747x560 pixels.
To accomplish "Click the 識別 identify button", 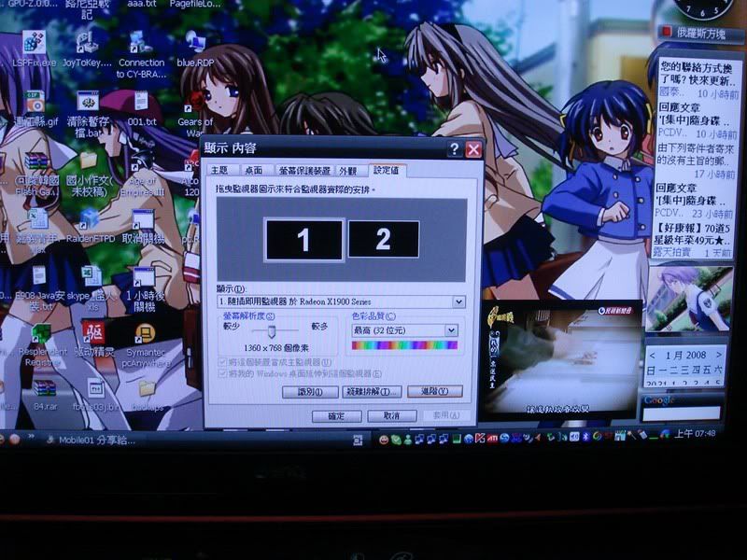I will tap(310, 392).
